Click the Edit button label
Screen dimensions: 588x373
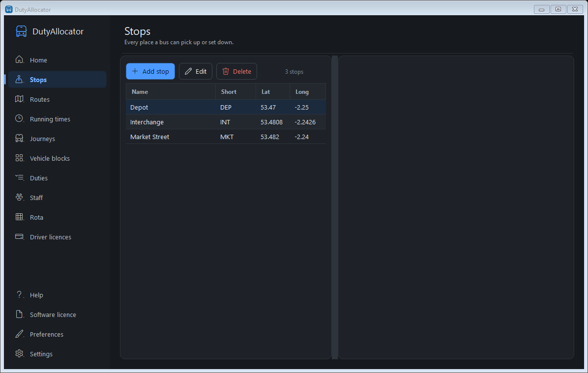tap(201, 71)
